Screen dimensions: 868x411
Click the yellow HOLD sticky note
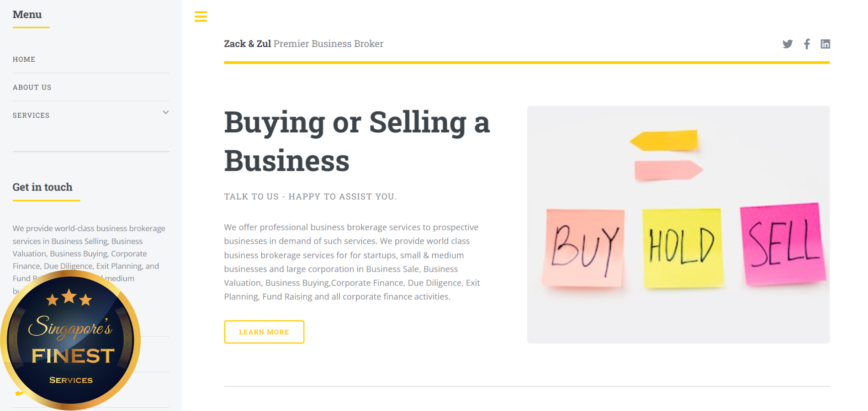[x=683, y=248]
